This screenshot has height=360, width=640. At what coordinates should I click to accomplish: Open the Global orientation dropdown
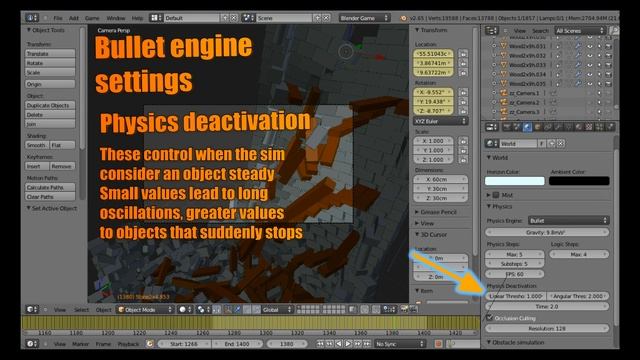(x=277, y=310)
